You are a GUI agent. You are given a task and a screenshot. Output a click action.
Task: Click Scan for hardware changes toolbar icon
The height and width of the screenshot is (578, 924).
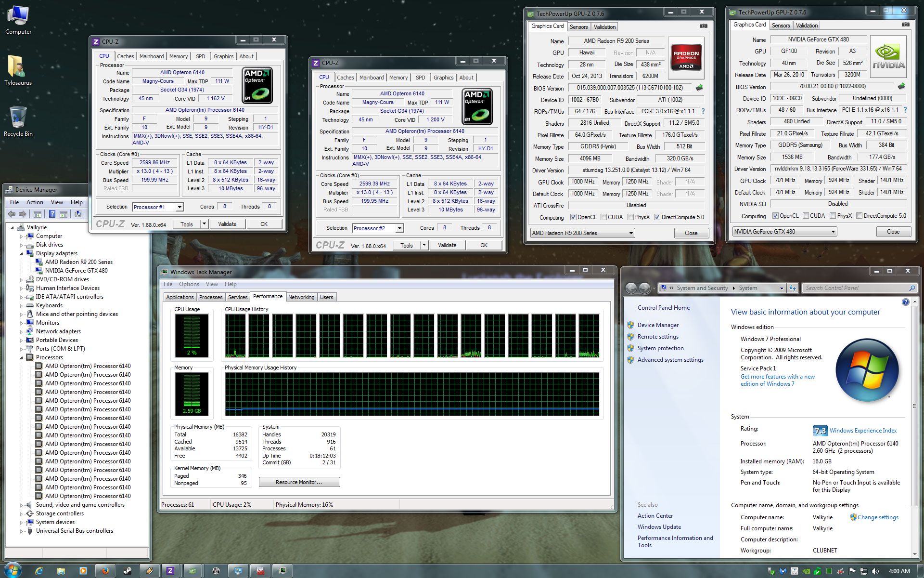coord(78,214)
